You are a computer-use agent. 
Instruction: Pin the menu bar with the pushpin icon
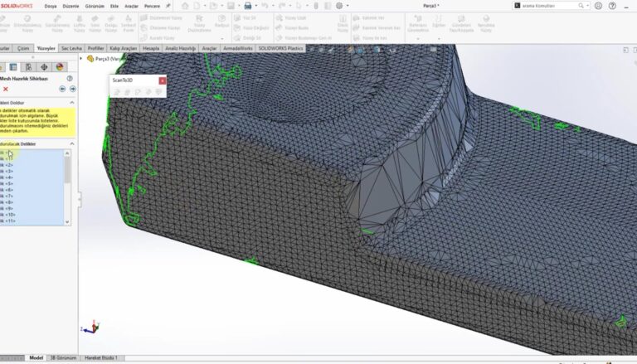168,5
